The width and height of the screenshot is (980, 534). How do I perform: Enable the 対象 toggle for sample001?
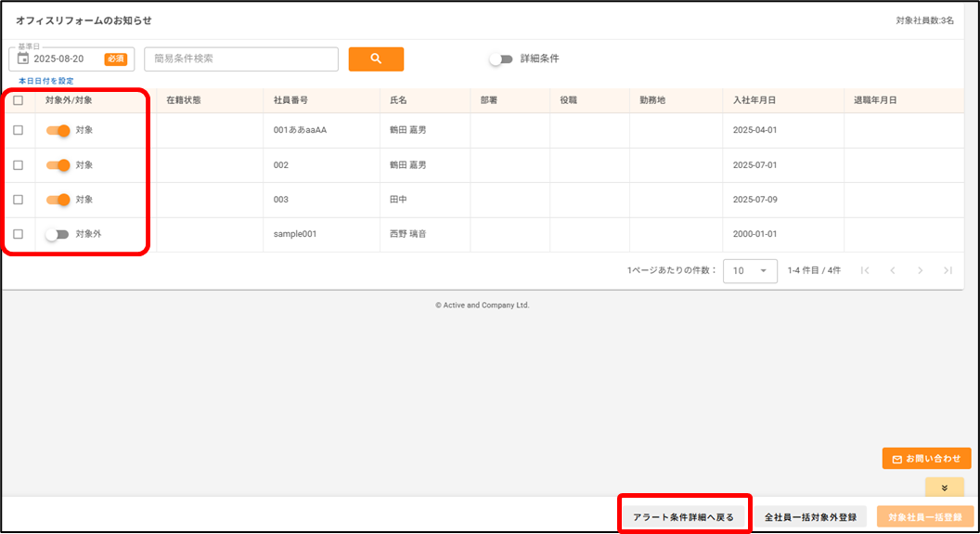tap(58, 234)
